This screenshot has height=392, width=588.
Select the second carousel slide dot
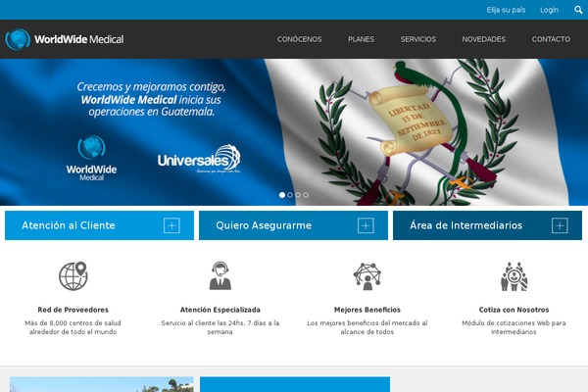(x=290, y=195)
